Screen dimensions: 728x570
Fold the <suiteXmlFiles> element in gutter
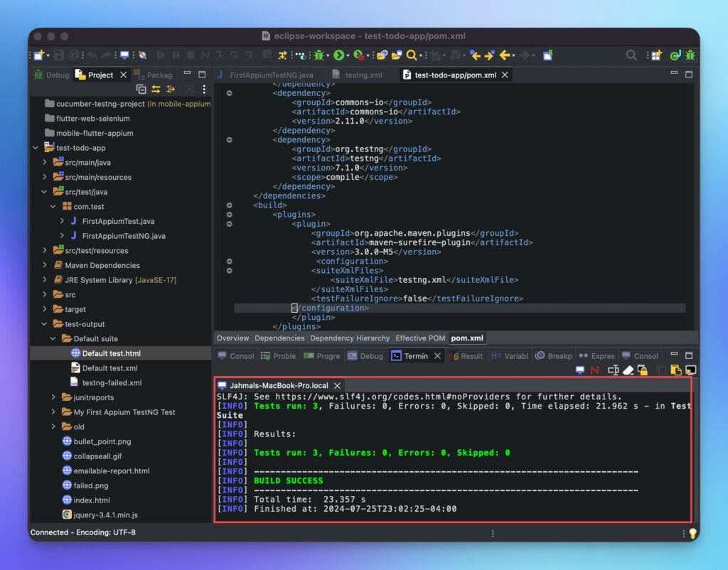tap(230, 271)
